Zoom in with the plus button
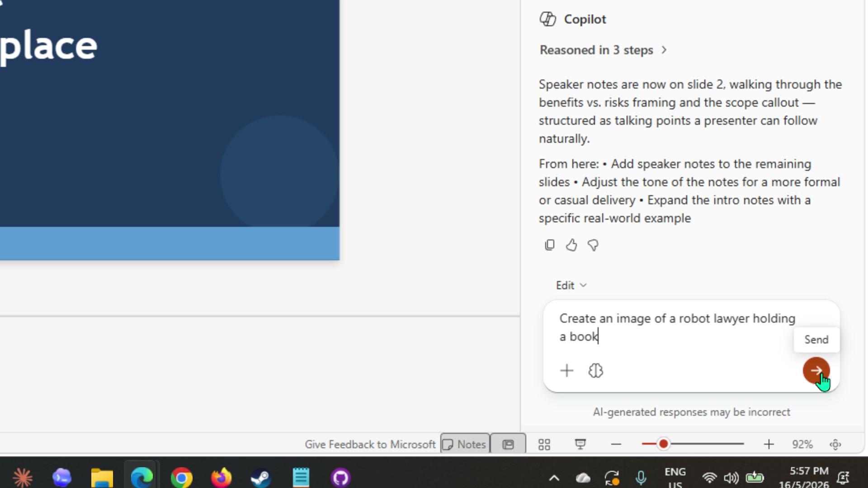The width and height of the screenshot is (868, 488). (x=769, y=444)
